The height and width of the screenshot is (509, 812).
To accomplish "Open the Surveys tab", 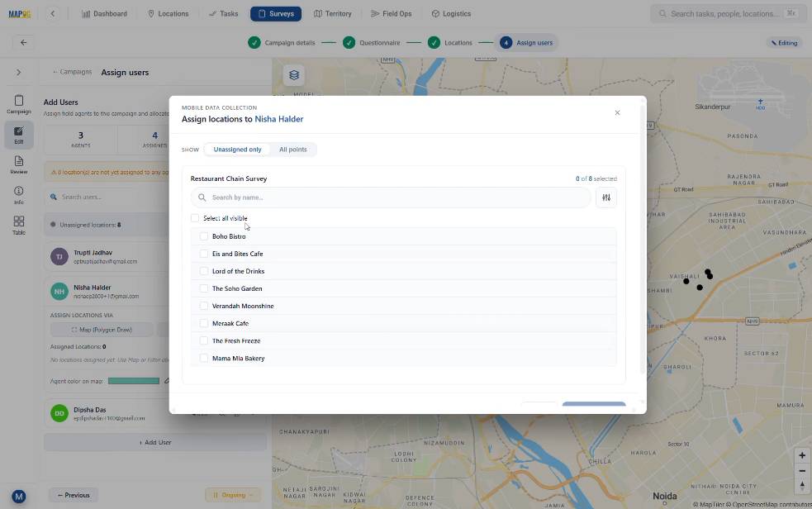I will coord(276,14).
